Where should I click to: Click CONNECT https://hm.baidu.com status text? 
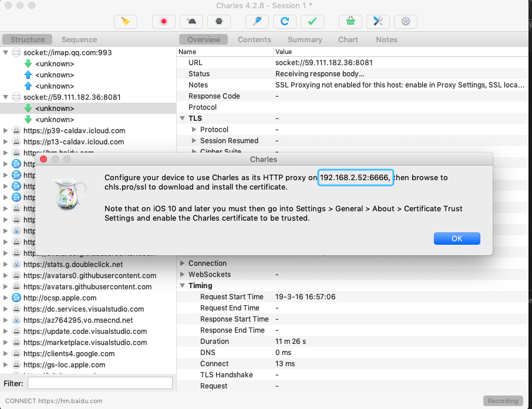pyautogui.click(x=53, y=401)
